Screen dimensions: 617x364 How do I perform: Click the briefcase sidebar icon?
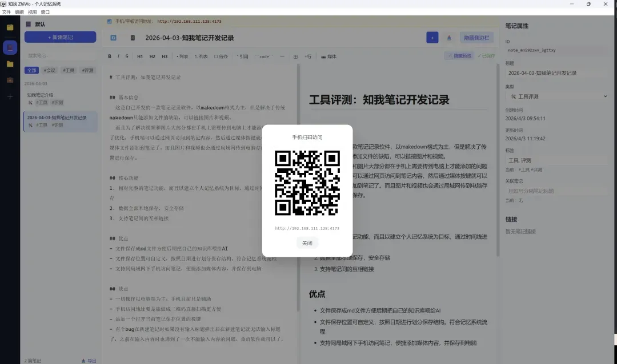click(x=10, y=80)
